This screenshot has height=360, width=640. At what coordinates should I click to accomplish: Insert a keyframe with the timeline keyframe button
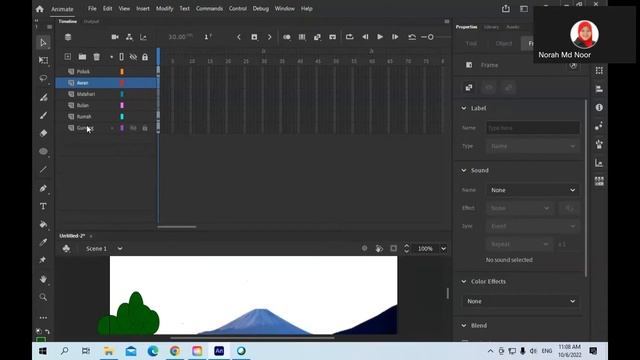254,37
